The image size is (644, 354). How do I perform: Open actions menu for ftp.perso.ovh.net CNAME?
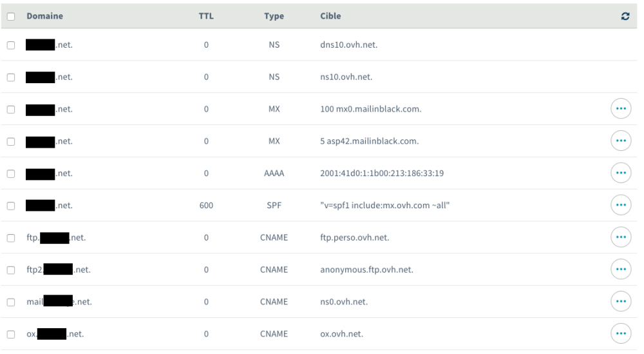pos(620,237)
